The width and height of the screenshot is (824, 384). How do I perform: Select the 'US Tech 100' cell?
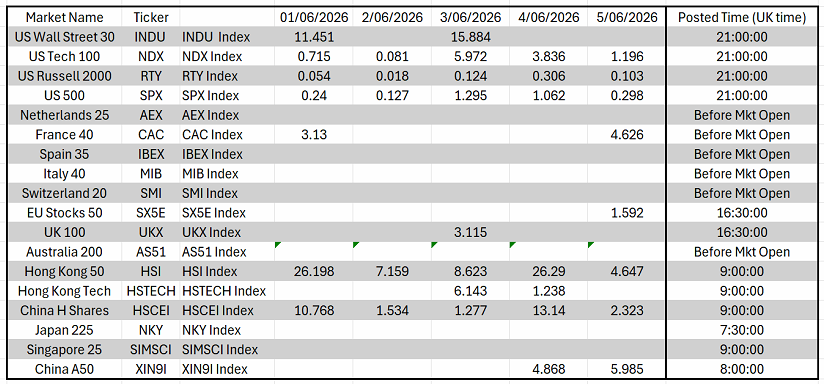pyautogui.click(x=65, y=57)
